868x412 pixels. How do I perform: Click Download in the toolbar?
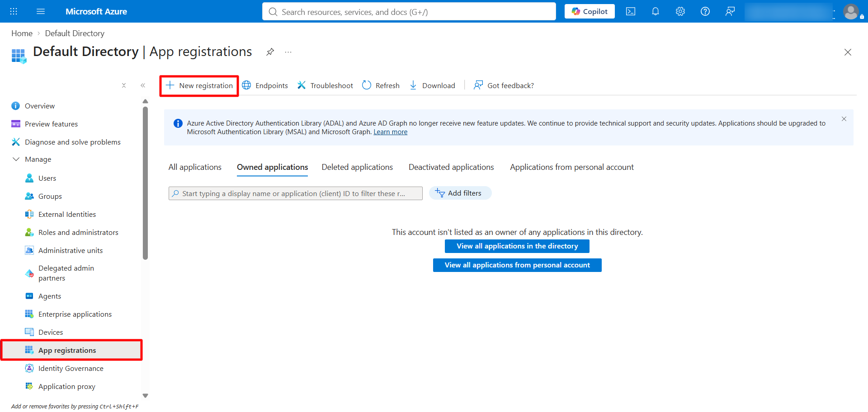pyautogui.click(x=432, y=85)
